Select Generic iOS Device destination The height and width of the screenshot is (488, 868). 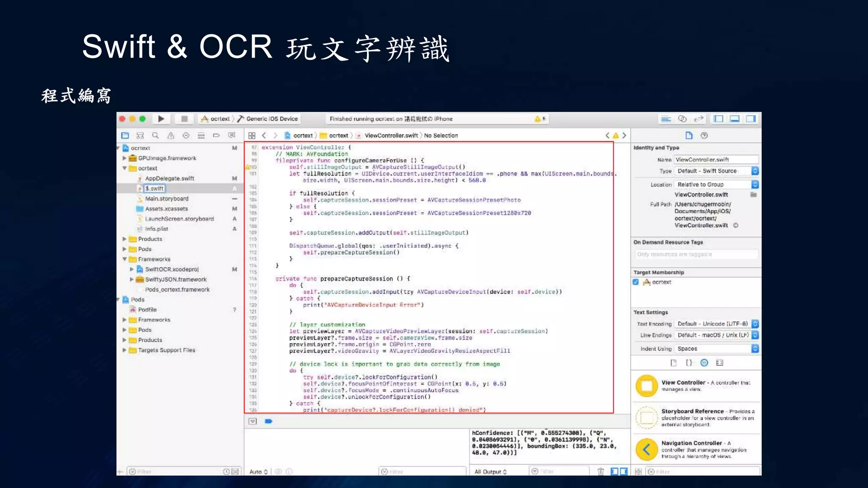point(268,119)
